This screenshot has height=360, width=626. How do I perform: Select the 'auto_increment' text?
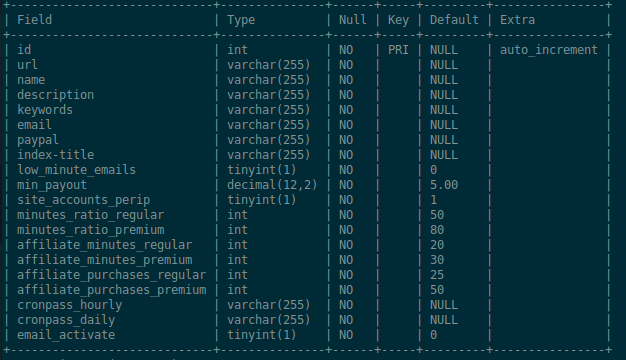pos(549,50)
